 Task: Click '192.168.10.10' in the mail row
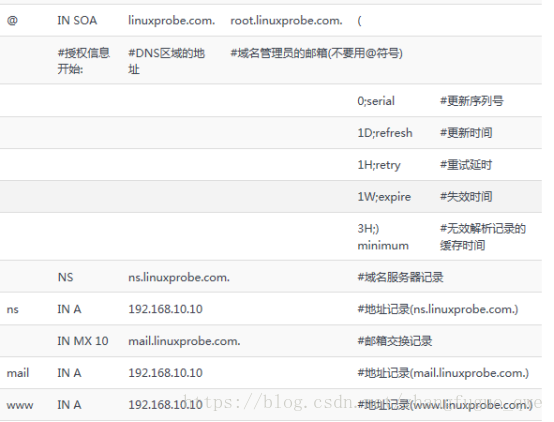pos(165,373)
